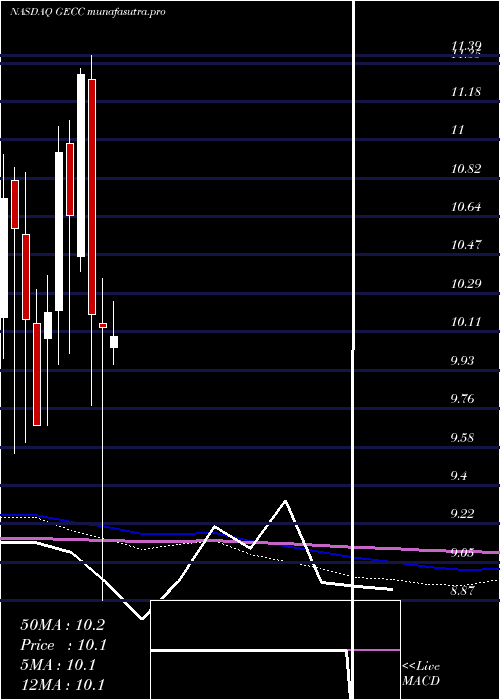Click the tallest white candlestick next to the tall red one
The image size is (500, 700).
[x=81, y=166]
